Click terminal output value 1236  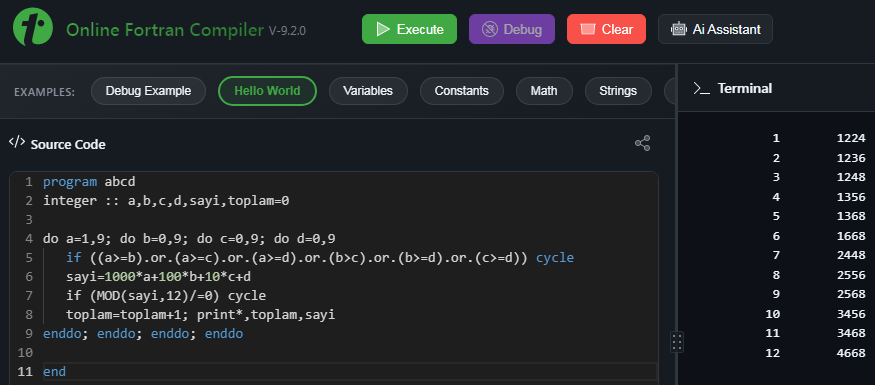tap(851, 158)
